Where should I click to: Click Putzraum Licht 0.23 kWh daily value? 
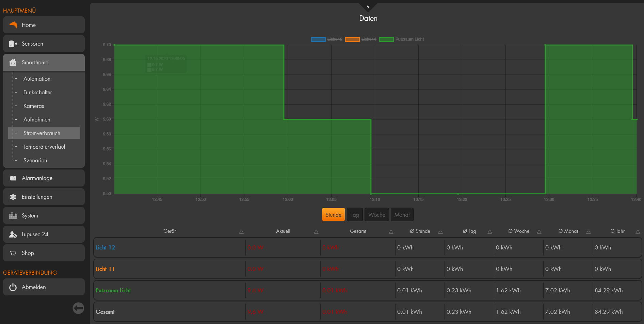[459, 290]
